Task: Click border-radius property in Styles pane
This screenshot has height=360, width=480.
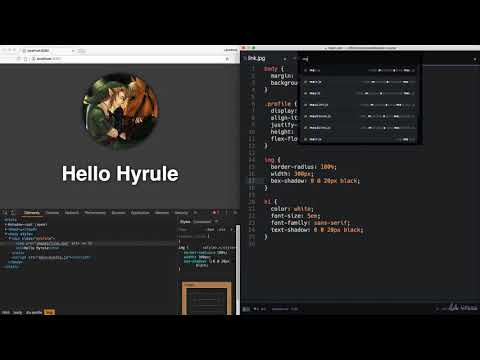Action: (x=200, y=253)
